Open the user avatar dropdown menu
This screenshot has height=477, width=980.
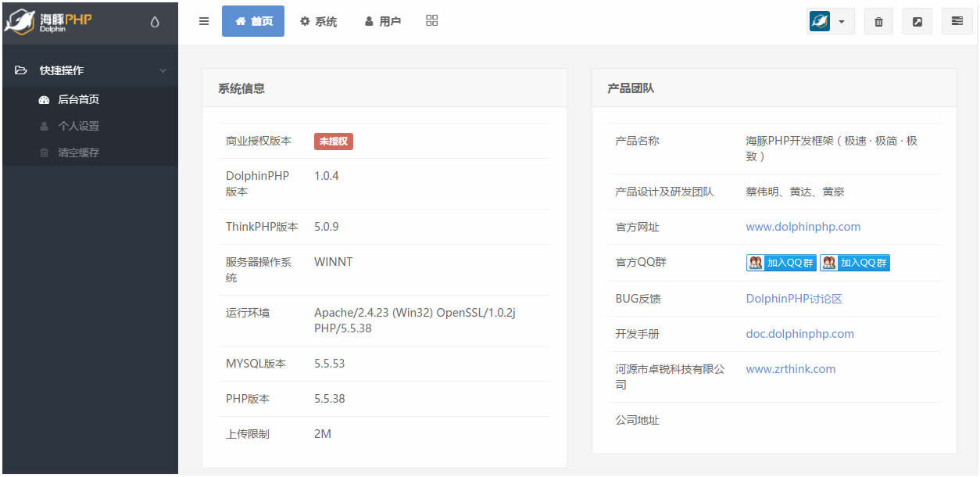(830, 22)
